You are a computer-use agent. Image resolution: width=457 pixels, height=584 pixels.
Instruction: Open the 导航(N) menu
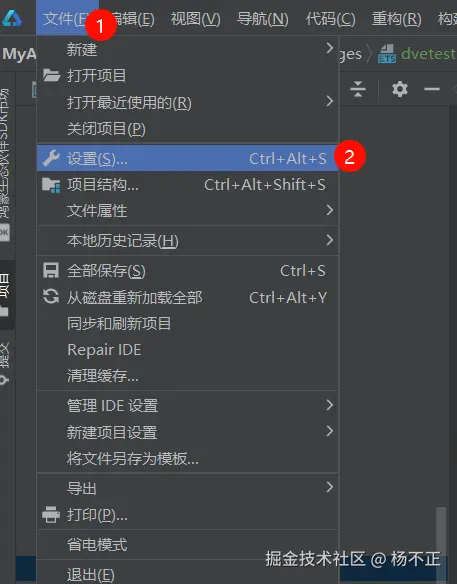[263, 19]
